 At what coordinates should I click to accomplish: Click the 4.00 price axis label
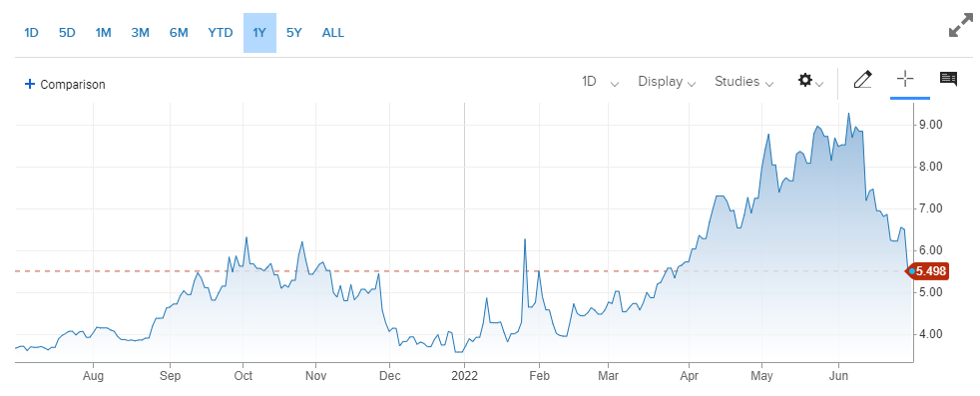click(932, 333)
